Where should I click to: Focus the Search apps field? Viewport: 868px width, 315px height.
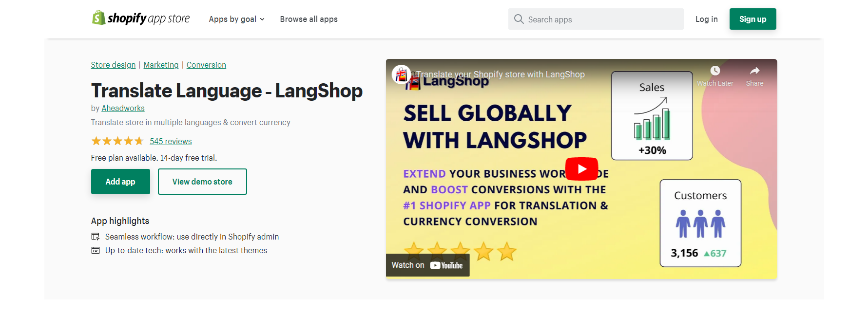596,19
